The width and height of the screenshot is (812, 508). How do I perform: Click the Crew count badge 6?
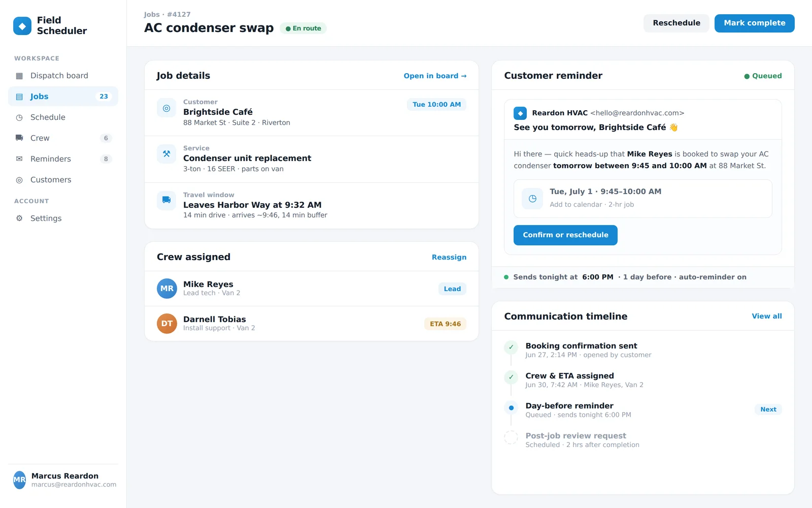(x=106, y=138)
